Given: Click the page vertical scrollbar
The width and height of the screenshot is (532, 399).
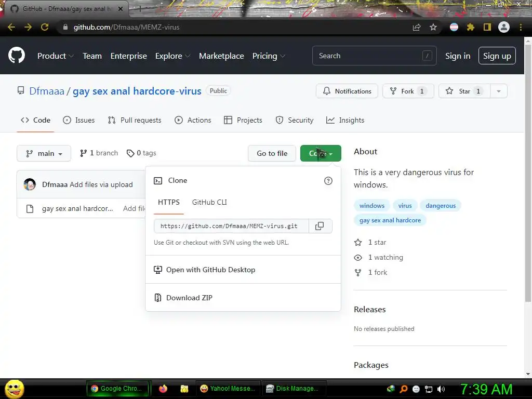Looking at the screenshot, I should coord(528,173).
